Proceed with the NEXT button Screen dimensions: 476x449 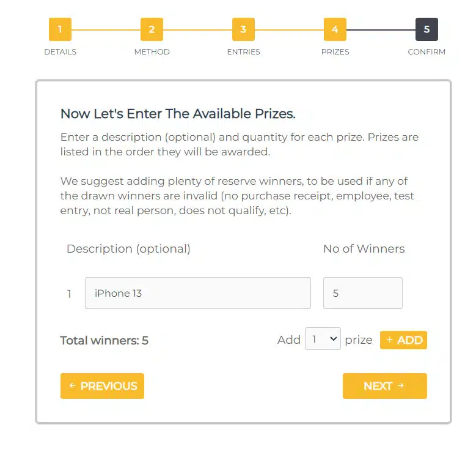pyautogui.click(x=384, y=386)
